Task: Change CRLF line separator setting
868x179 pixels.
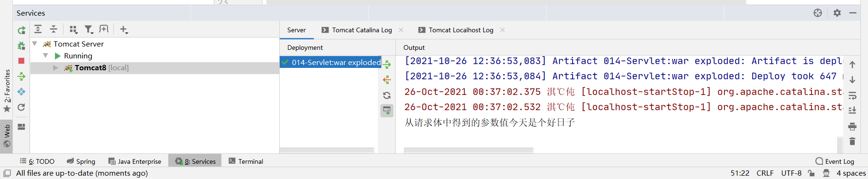Action: [x=765, y=173]
